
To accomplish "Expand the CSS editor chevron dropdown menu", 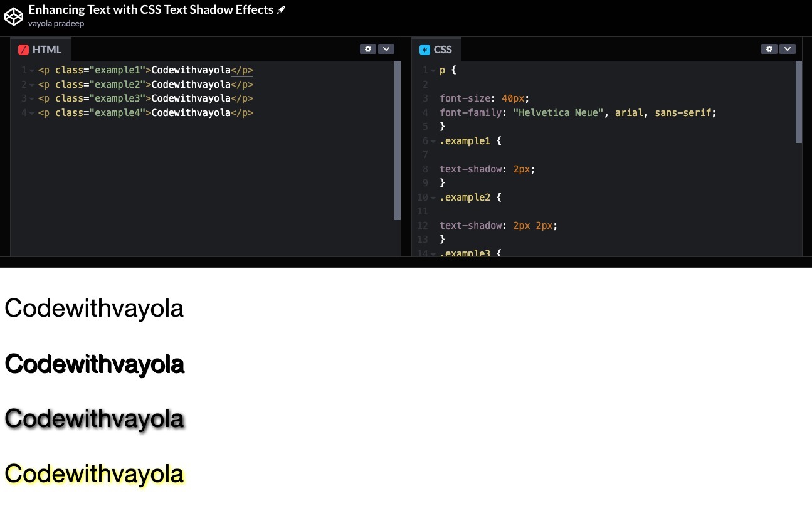I will (788, 49).
